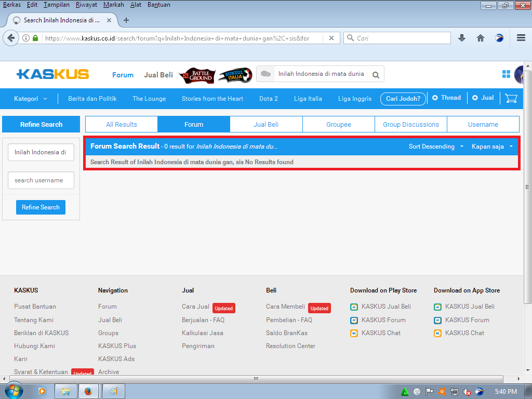Open the Liga Italia link

click(308, 99)
